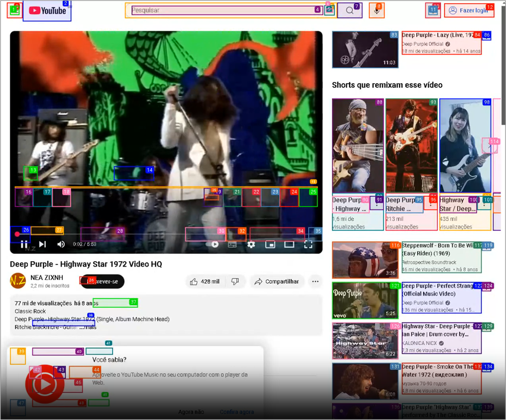Pause the video with the pause button

[x=24, y=244]
